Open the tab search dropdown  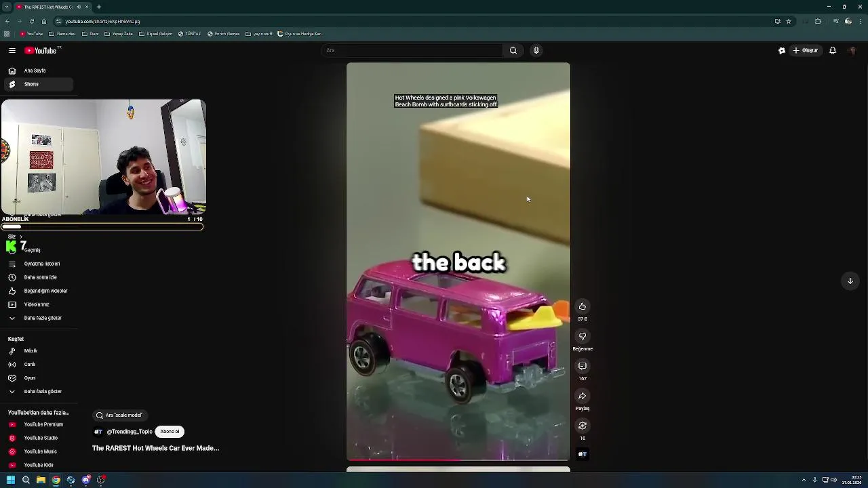click(x=7, y=7)
